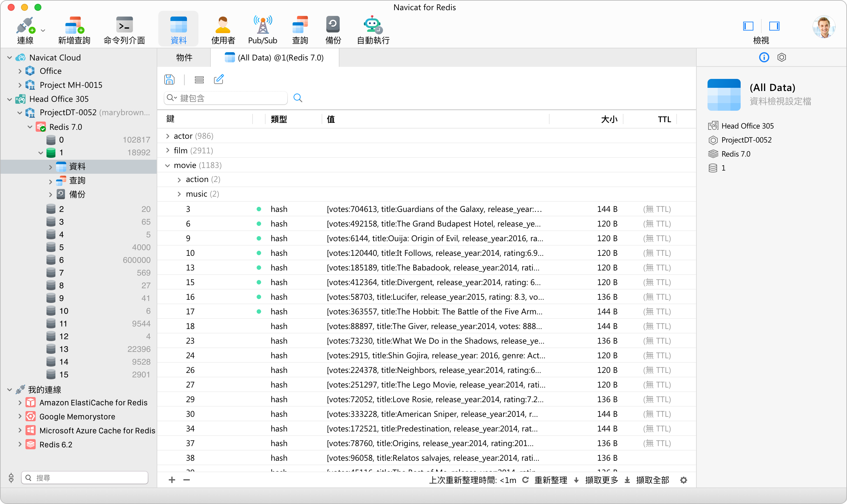Load more keys with 擷取更多
This screenshot has height=504, width=847.
(x=601, y=480)
